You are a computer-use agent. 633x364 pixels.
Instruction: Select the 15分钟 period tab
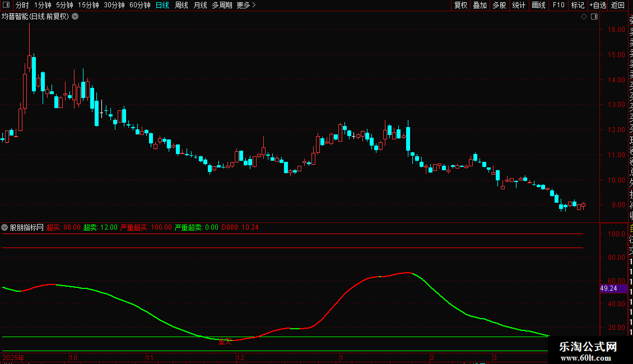click(x=88, y=5)
